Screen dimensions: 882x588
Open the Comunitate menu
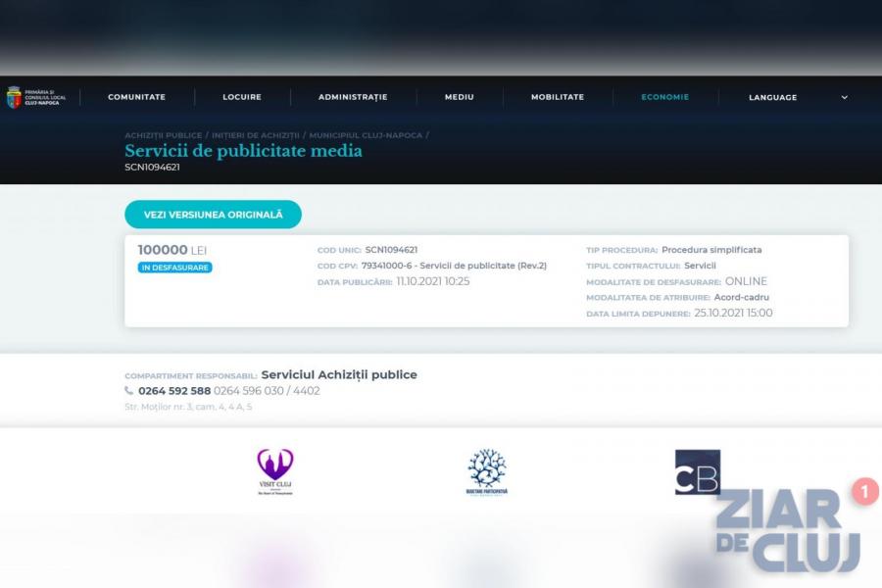tap(136, 97)
